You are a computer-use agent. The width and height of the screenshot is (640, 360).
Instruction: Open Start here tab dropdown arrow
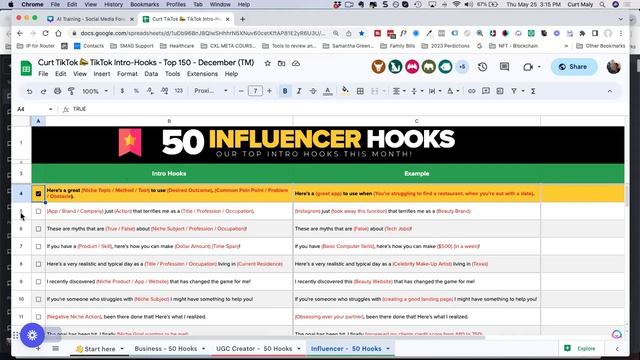122,349
